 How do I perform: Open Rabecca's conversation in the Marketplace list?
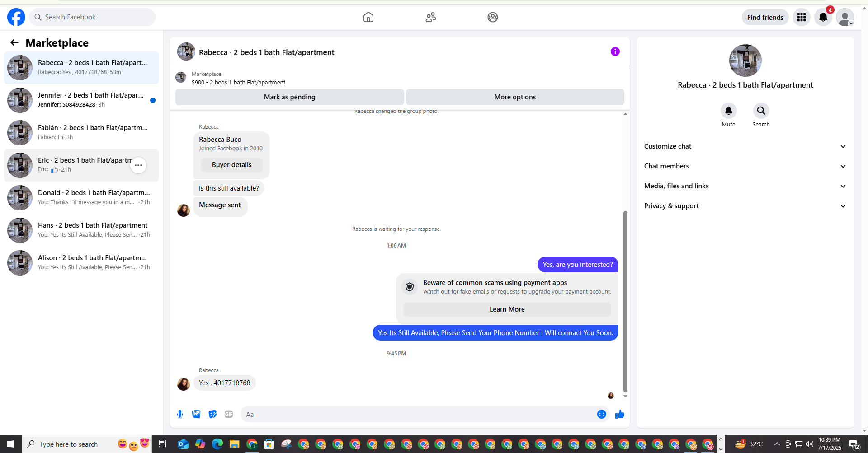point(81,68)
